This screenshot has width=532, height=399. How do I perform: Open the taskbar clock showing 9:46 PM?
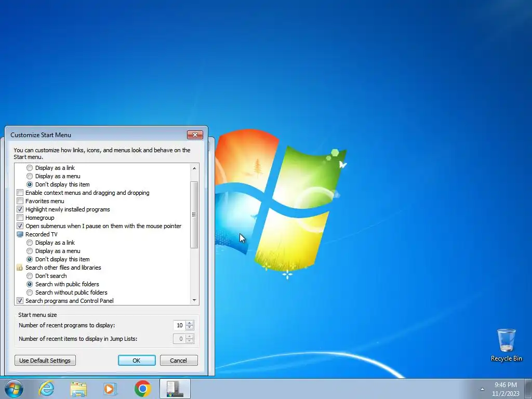(506, 389)
